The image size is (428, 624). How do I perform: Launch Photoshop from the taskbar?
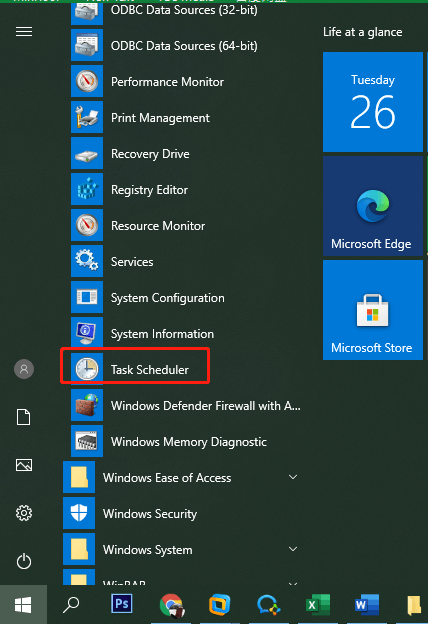click(121, 604)
